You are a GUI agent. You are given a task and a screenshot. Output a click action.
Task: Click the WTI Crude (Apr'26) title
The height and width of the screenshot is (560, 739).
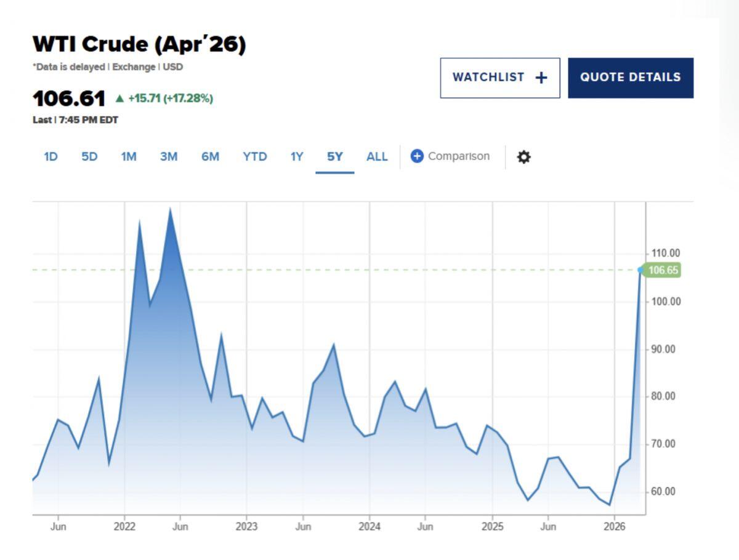coord(139,44)
